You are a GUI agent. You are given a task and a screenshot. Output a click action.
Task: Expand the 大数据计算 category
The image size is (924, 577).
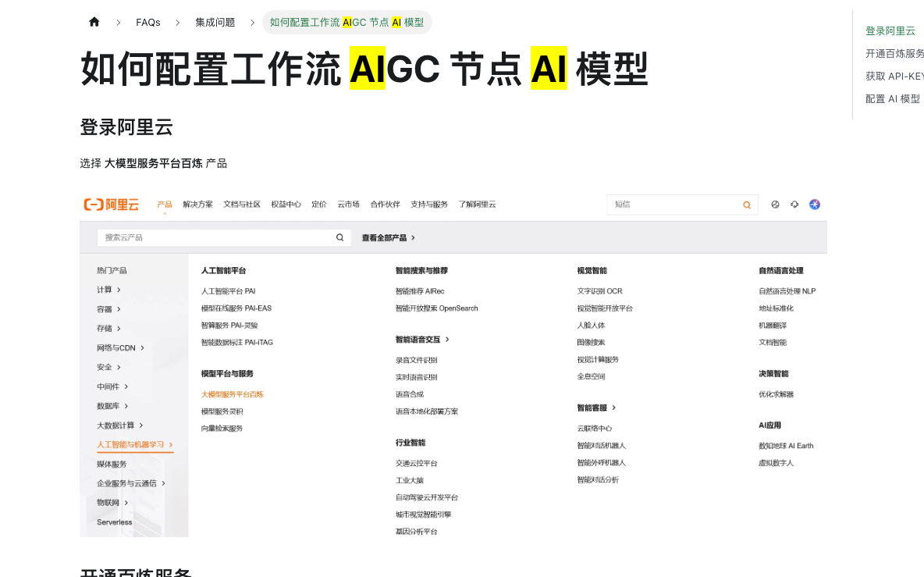pyautogui.click(x=119, y=426)
